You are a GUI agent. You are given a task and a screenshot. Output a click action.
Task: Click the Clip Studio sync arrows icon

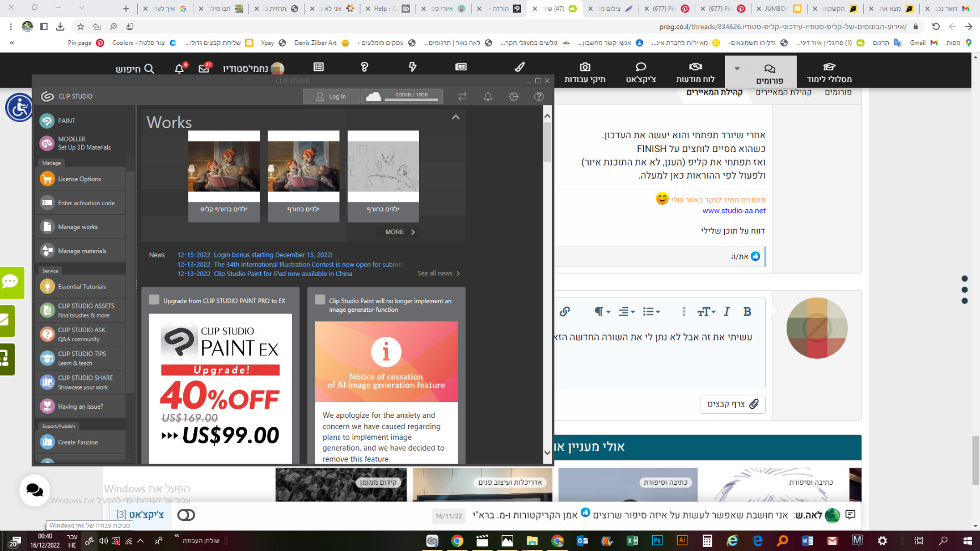(462, 96)
